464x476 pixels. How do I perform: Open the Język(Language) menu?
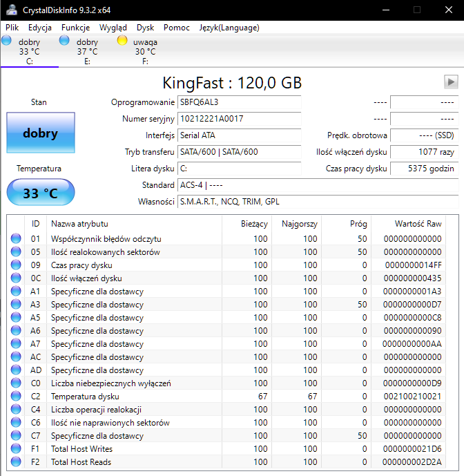click(x=229, y=28)
